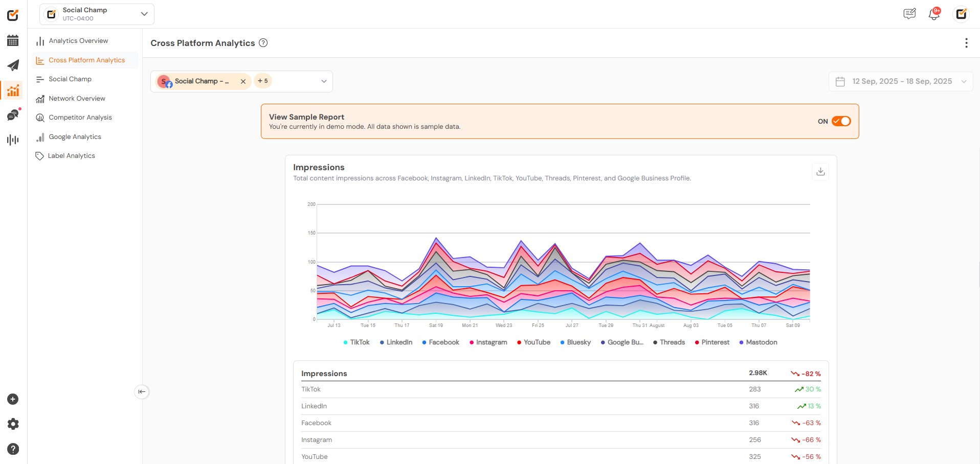980x464 pixels.
Task: Toggle Facebook series in chart legend
Action: pyautogui.click(x=440, y=342)
